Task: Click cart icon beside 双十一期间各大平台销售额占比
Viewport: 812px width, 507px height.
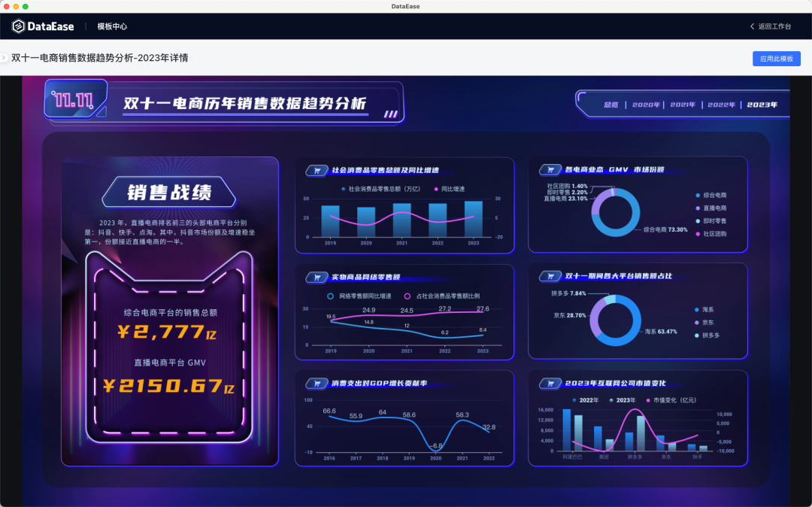Action: 550,277
